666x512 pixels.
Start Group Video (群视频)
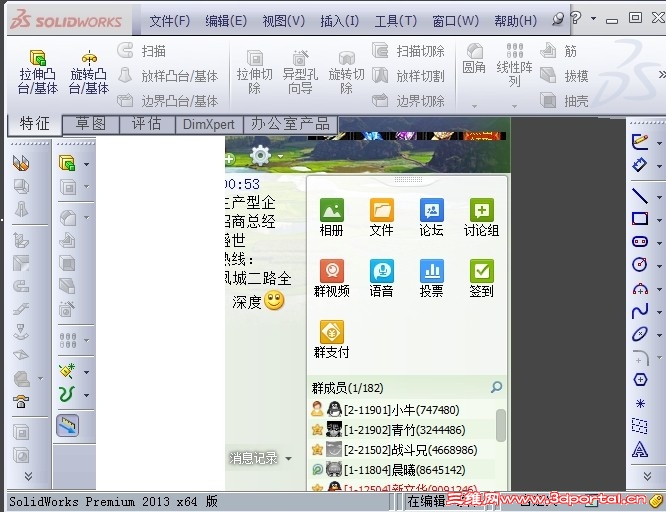point(331,278)
